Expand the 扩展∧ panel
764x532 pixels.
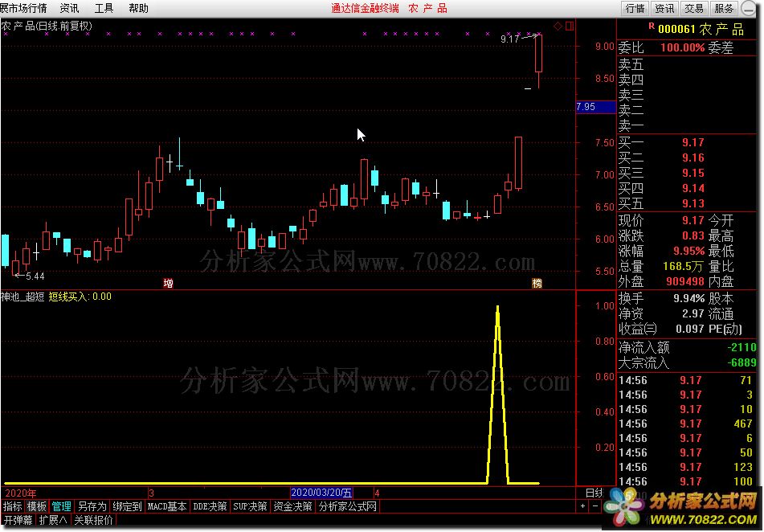pos(53,520)
